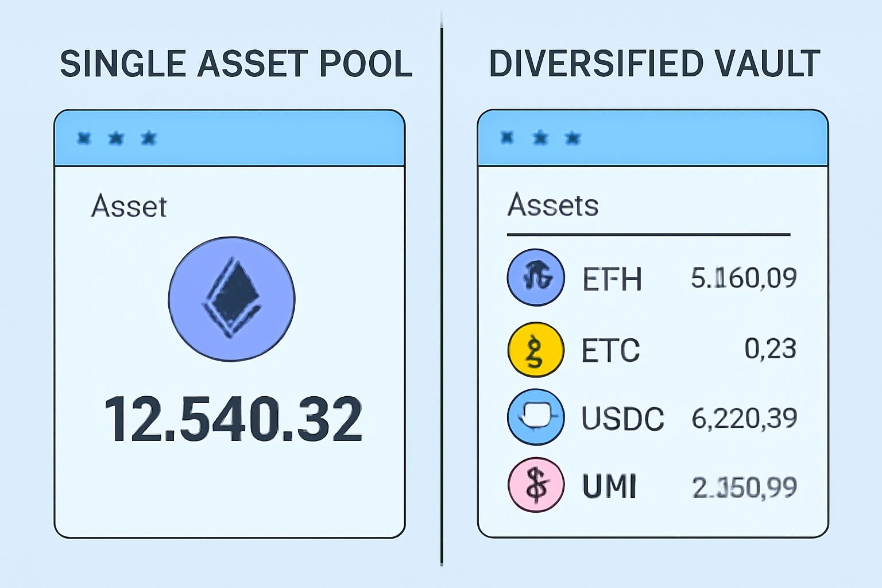This screenshot has height=588, width=882.
Task: Expand the Assets list header
Action: (554, 205)
